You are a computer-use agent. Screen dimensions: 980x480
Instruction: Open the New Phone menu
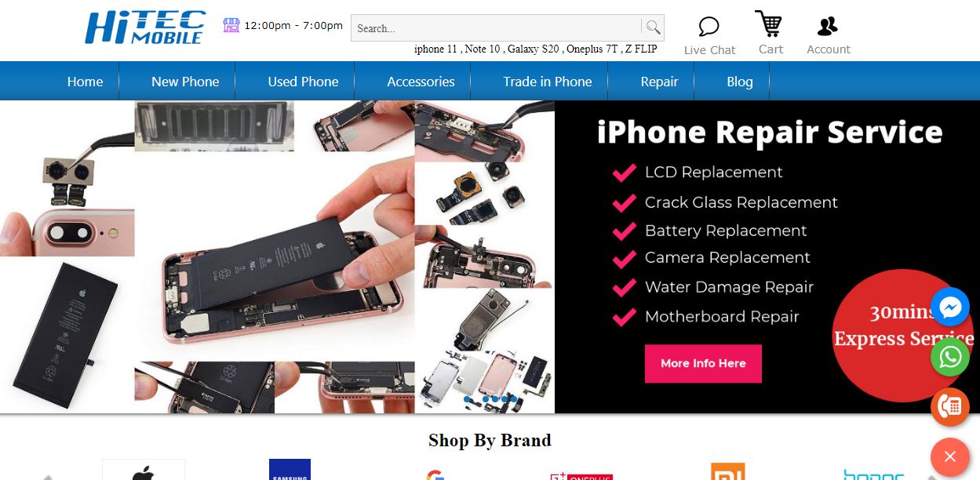tap(185, 82)
